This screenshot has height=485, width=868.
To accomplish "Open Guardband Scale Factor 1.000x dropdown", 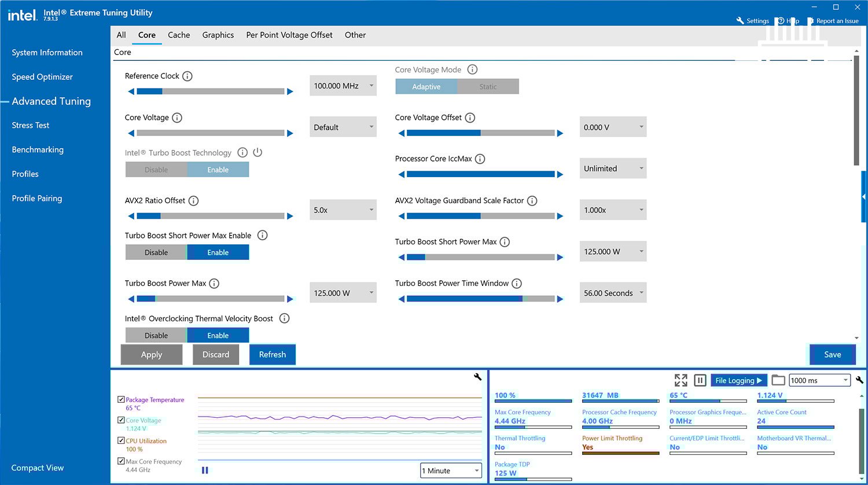I will (613, 210).
